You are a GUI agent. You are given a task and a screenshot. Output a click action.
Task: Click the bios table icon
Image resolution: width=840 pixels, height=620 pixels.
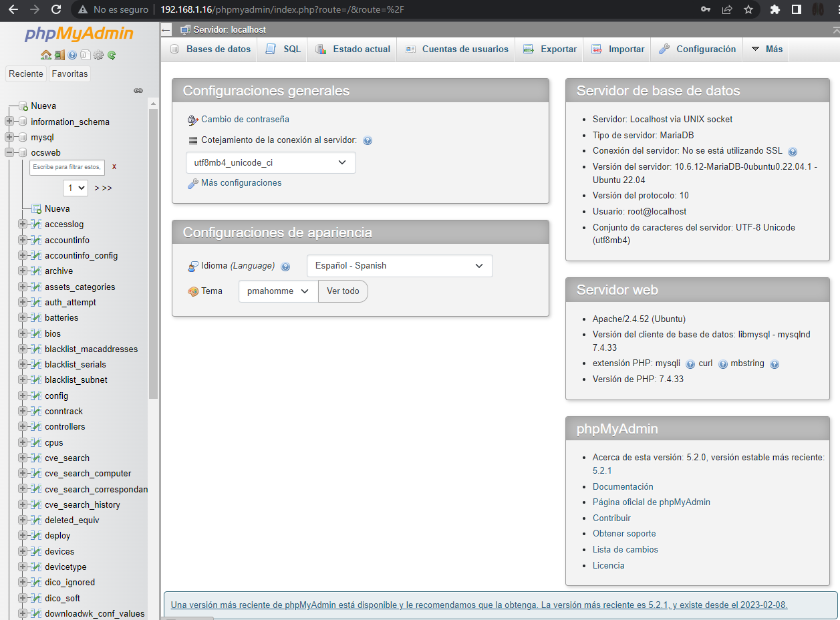tap(37, 333)
